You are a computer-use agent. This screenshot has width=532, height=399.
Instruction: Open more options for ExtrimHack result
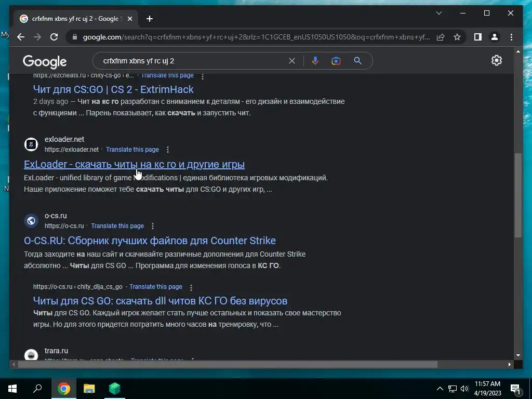tap(203, 76)
